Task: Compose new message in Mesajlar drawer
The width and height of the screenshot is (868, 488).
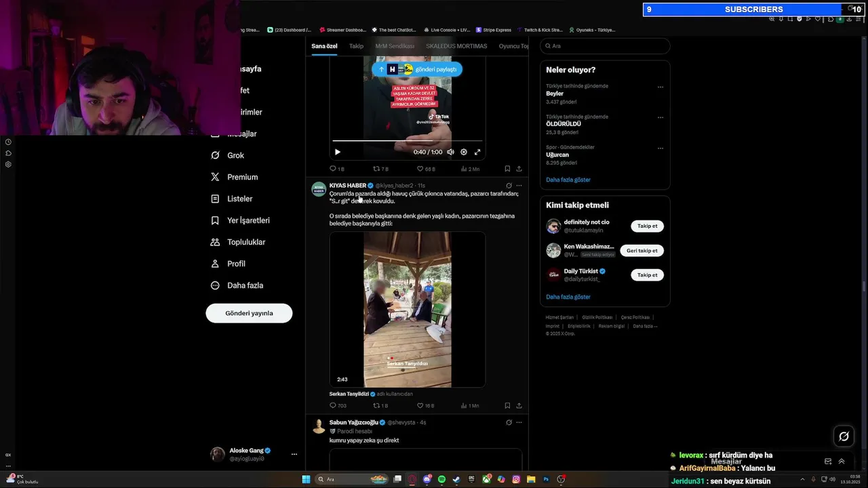Action: tap(828, 462)
